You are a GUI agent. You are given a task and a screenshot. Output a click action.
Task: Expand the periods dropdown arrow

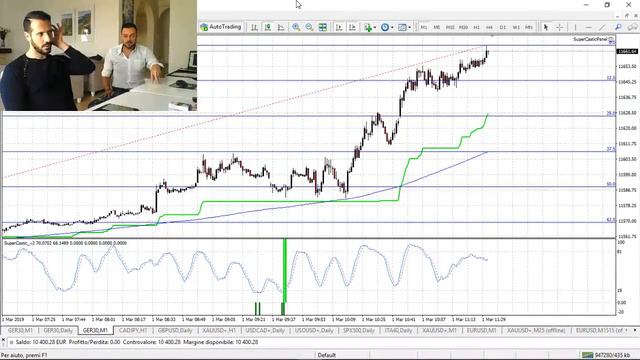(x=392, y=27)
